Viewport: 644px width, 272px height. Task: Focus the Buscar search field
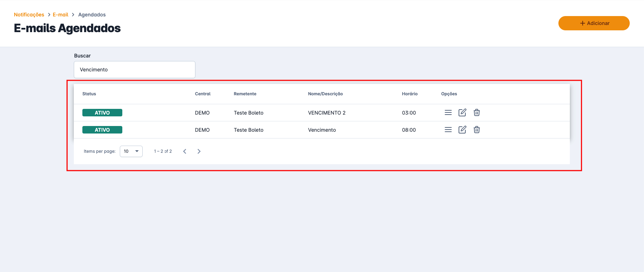pos(134,70)
